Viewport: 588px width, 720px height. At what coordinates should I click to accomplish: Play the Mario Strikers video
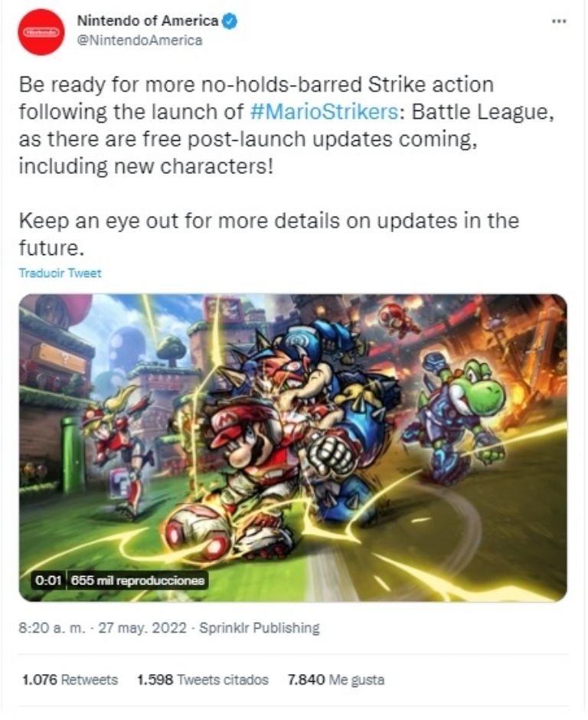(x=293, y=448)
